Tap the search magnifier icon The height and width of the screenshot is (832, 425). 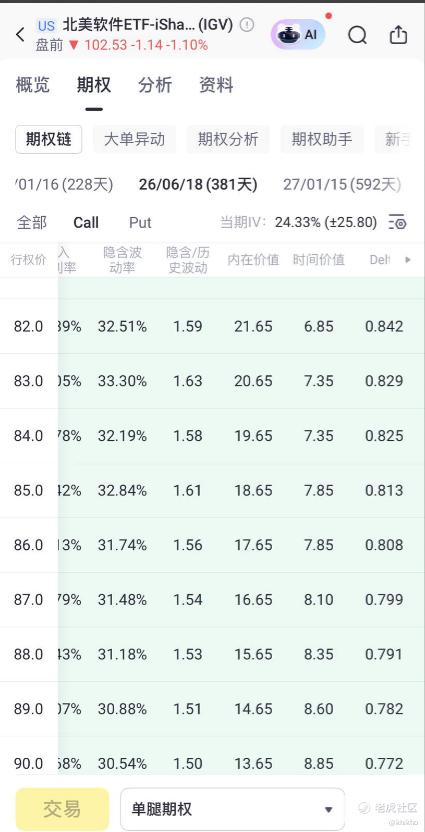358,35
